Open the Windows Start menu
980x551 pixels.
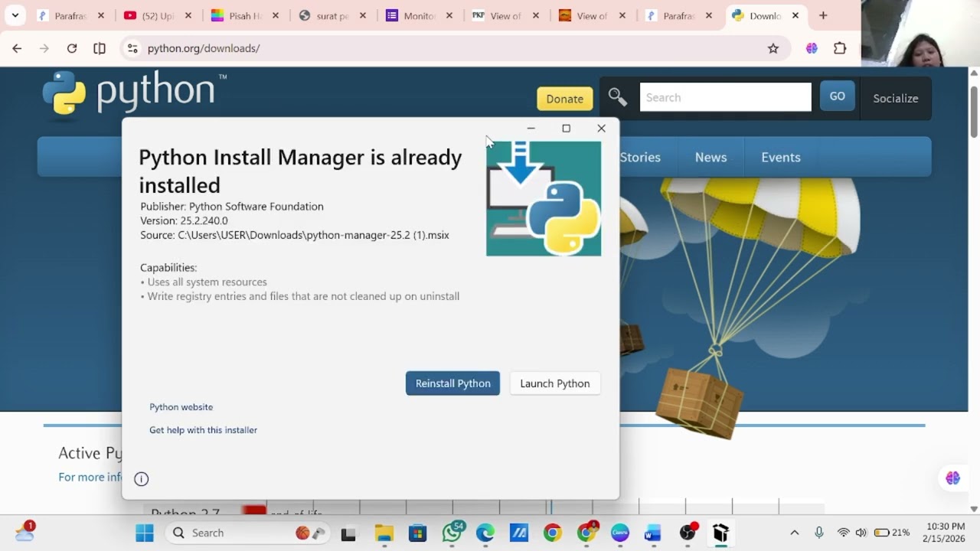[x=144, y=533]
